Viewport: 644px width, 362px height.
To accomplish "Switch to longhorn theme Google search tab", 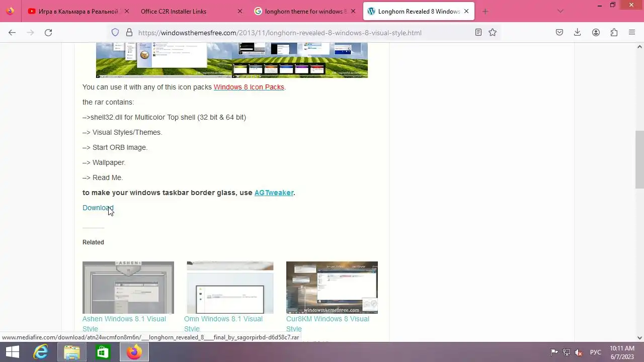I will click(304, 11).
